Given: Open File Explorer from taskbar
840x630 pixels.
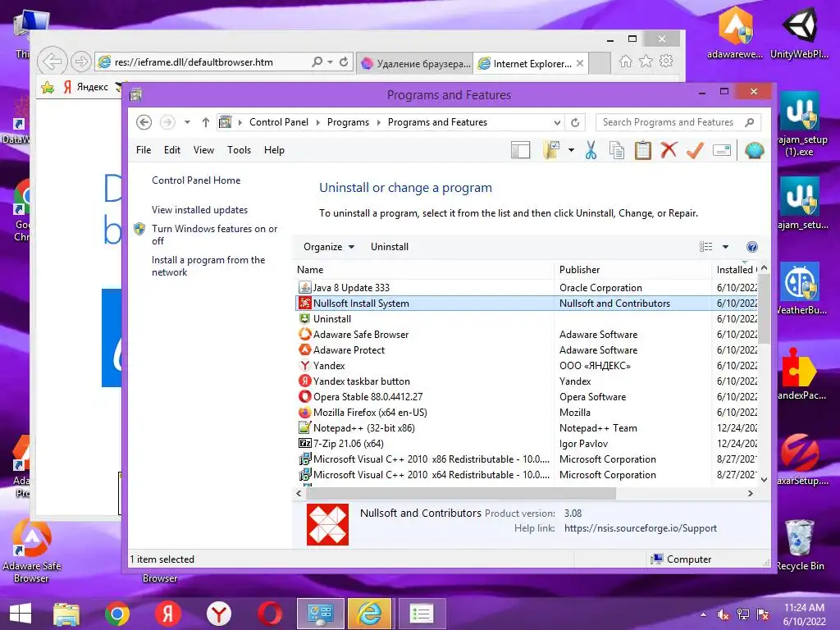Looking at the screenshot, I should point(66,614).
